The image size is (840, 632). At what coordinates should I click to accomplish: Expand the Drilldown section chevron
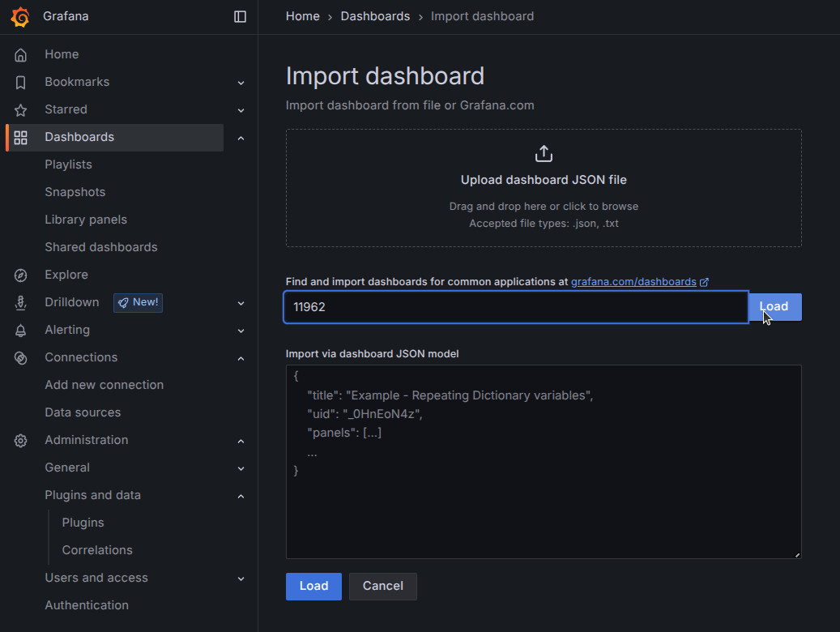[x=241, y=303]
